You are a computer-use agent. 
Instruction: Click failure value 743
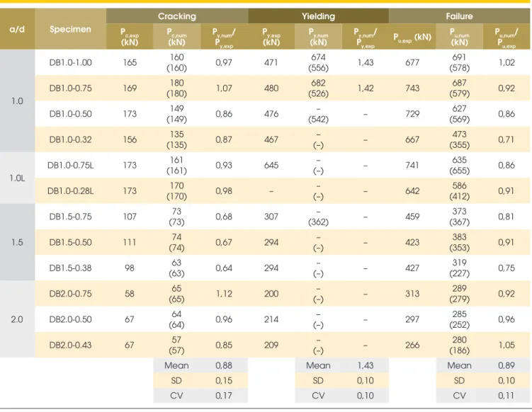click(412, 88)
